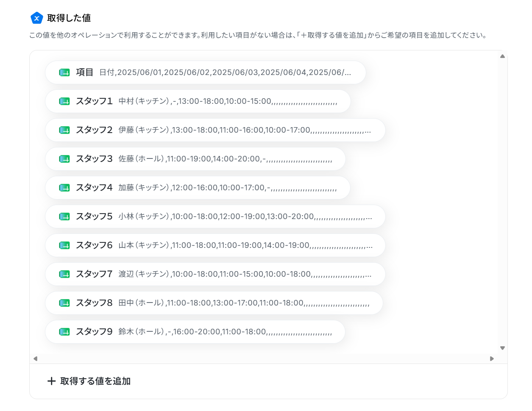This screenshot has height=411, width=532.
Task: Click the 取得した値 heading
Action: (69, 18)
